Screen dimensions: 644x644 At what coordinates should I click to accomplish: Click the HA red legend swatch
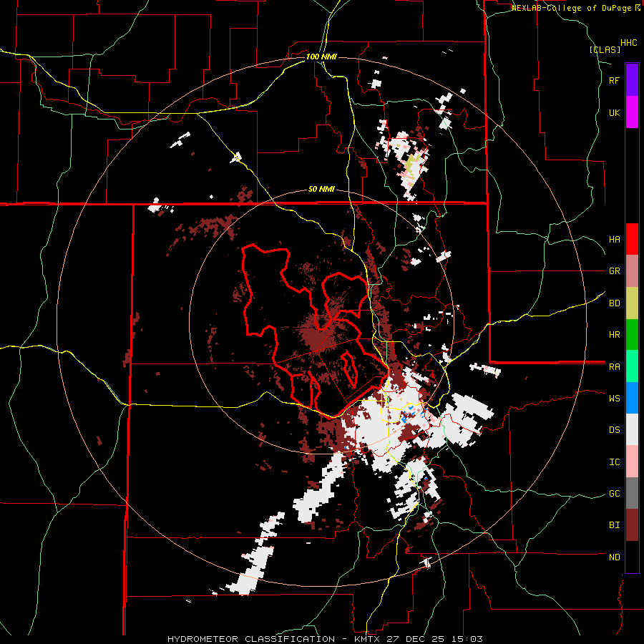coord(632,239)
